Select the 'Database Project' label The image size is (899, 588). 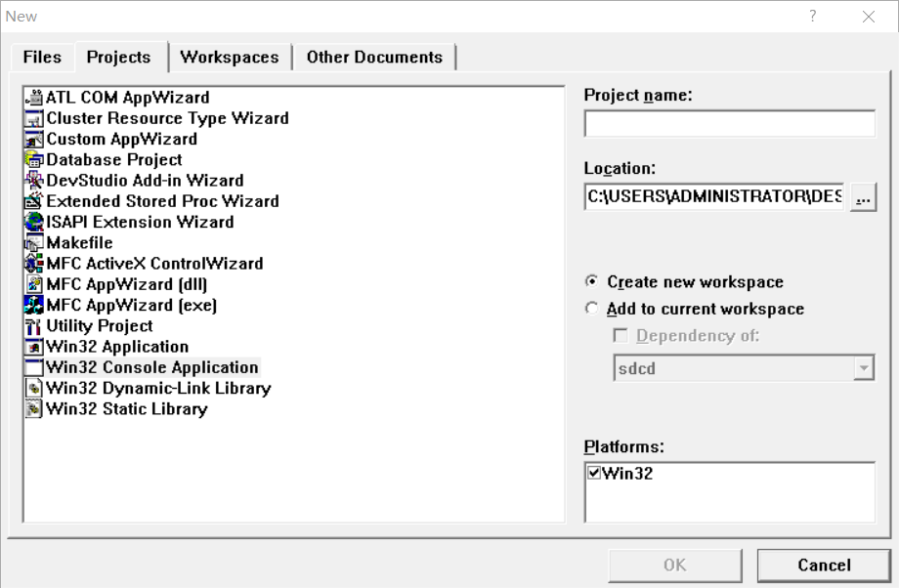tap(114, 159)
